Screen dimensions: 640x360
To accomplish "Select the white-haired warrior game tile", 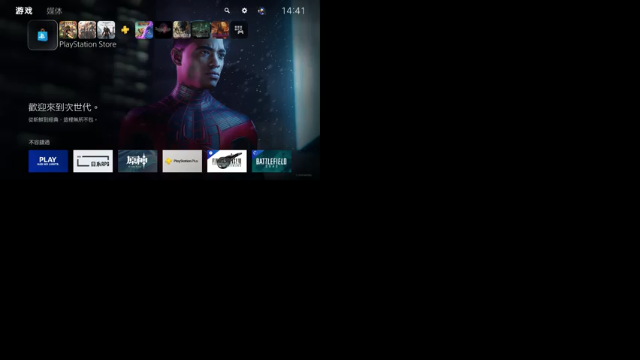I will (106, 30).
